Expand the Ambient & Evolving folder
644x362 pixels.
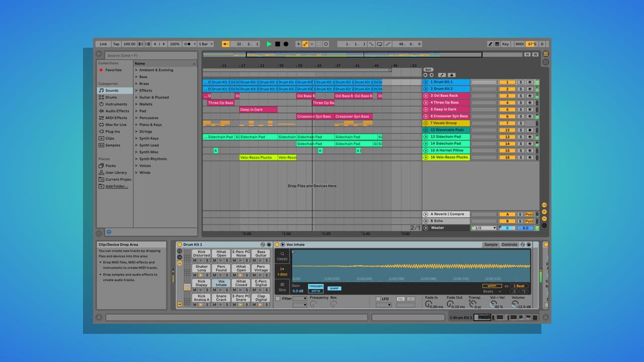point(136,70)
